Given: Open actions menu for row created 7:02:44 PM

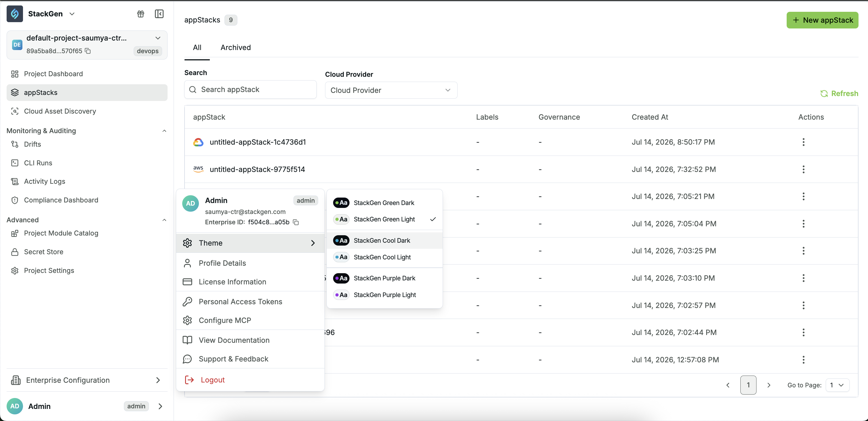Looking at the screenshot, I should pyautogui.click(x=803, y=332).
